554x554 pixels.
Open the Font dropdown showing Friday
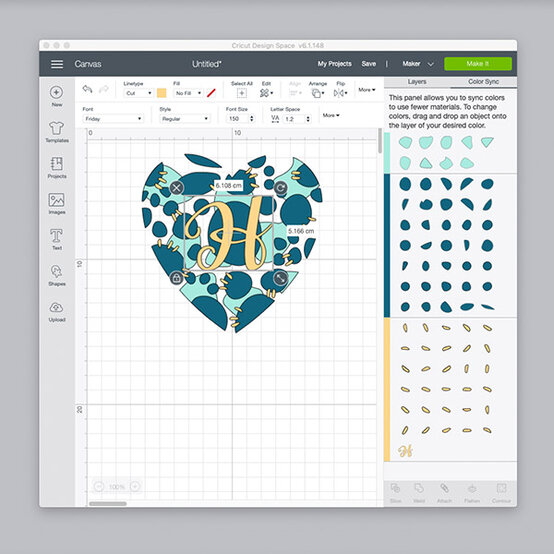[x=113, y=119]
